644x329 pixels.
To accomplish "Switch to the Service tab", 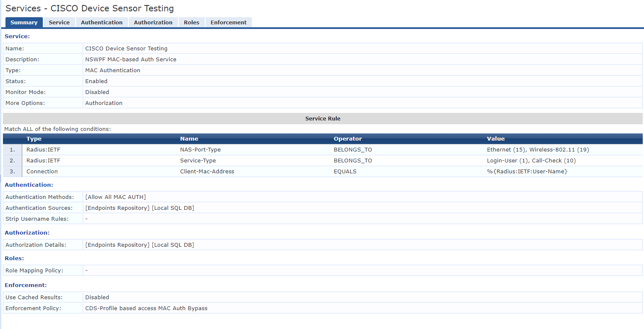I will pos(59,22).
